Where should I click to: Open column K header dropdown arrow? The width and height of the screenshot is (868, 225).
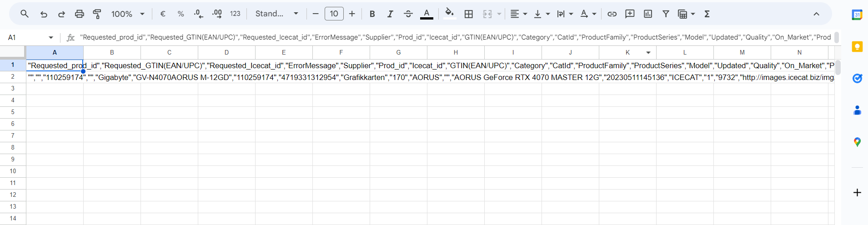tap(648, 53)
